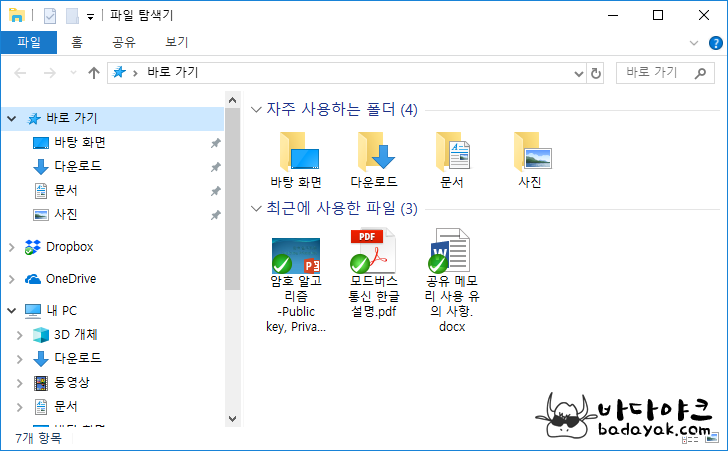
Task: Click the Help question mark icon
Action: point(715,43)
